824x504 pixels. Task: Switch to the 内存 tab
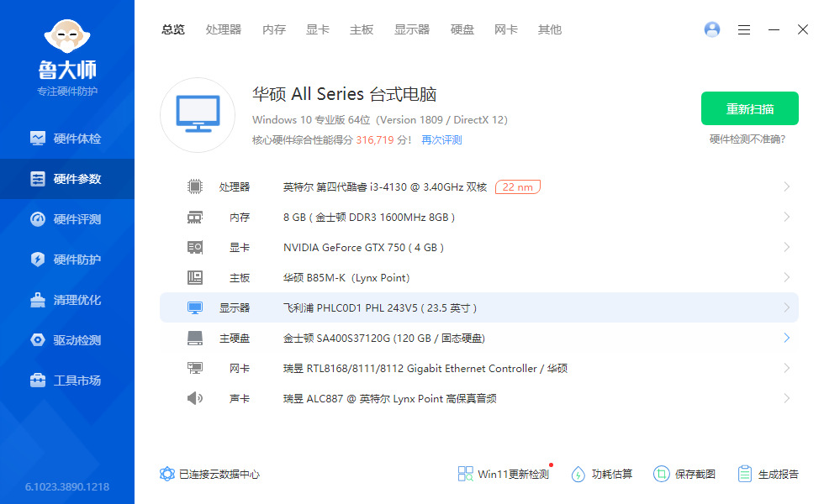coord(274,30)
